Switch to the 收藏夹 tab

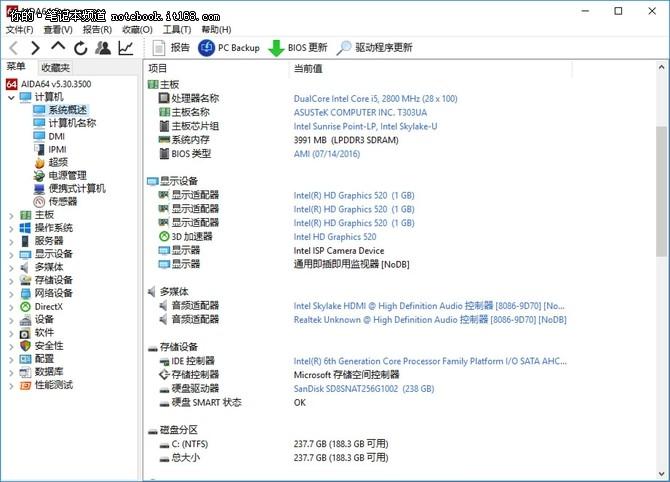pyautogui.click(x=55, y=67)
